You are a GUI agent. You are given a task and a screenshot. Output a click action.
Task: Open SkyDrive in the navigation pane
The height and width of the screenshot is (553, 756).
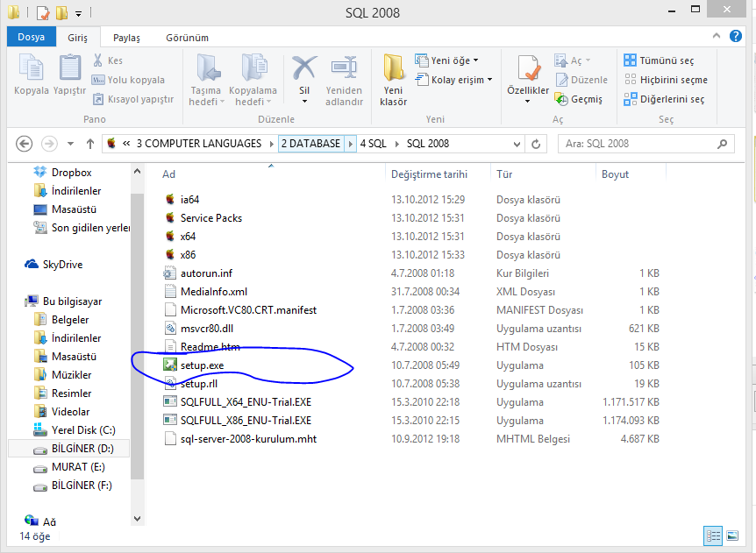(x=62, y=265)
